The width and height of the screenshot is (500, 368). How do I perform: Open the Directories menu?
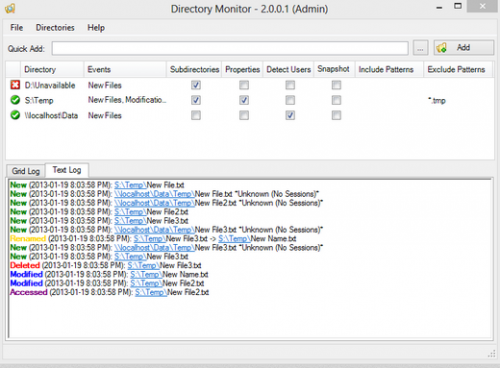tap(55, 28)
